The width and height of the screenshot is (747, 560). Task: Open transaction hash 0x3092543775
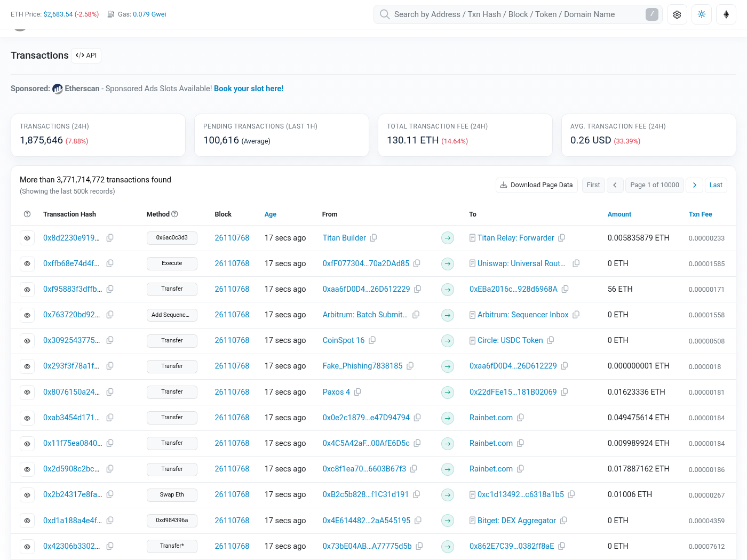pyautogui.click(x=71, y=340)
